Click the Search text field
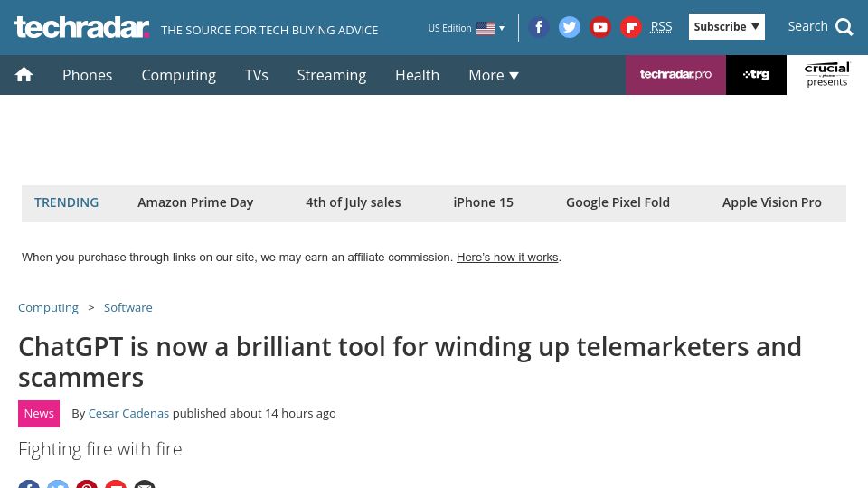This screenshot has width=868, height=488. pyautogui.click(x=807, y=26)
